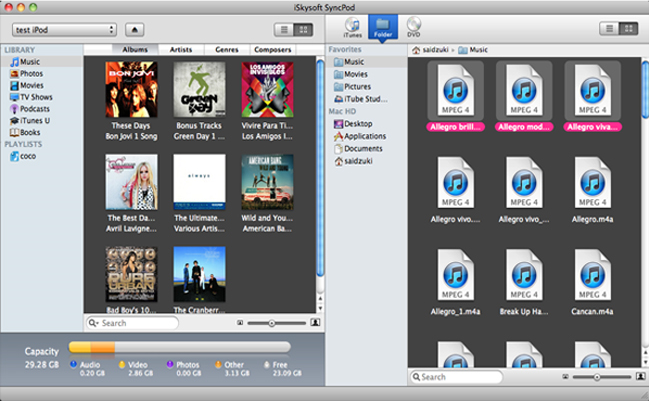Adjust the album thumbnail size slider
The height and width of the screenshot is (401, 649).
pos(272,324)
